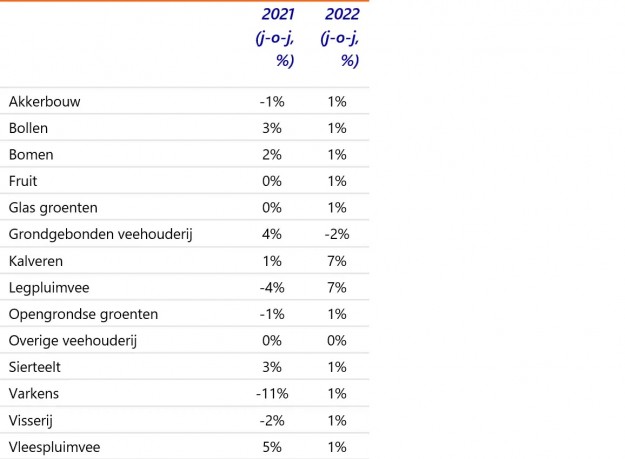The image size is (625, 459).
Task: Click the 2022 value for Kalveren
Action: click(x=336, y=261)
